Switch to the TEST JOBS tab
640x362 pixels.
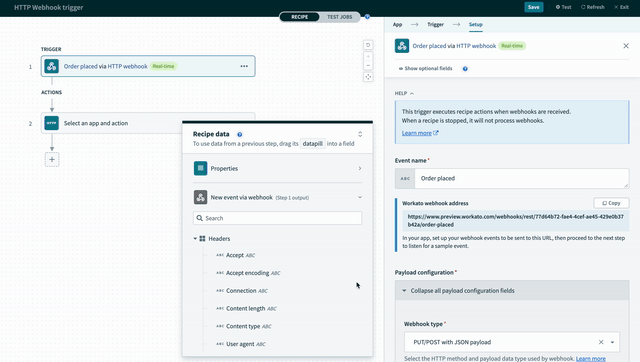tap(340, 17)
